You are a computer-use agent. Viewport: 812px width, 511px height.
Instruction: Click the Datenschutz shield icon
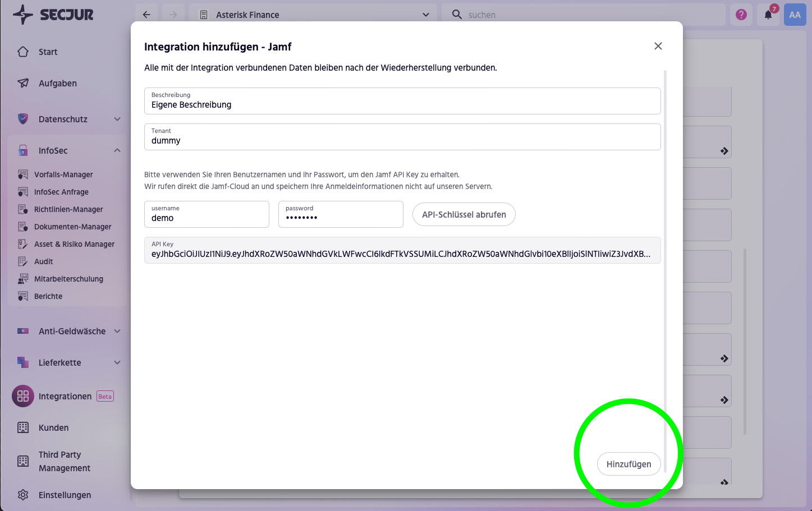coord(23,119)
